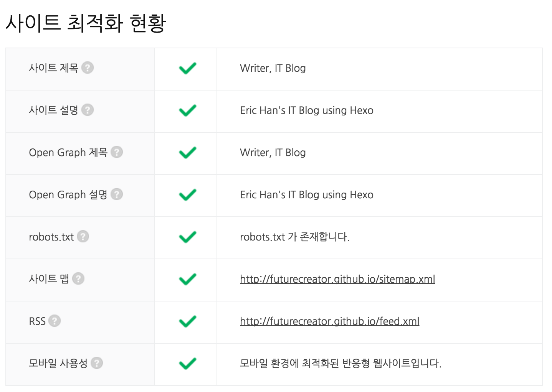This screenshot has width=552, height=392.
Task: Open help tooltip for RSS
Action: tap(54, 321)
